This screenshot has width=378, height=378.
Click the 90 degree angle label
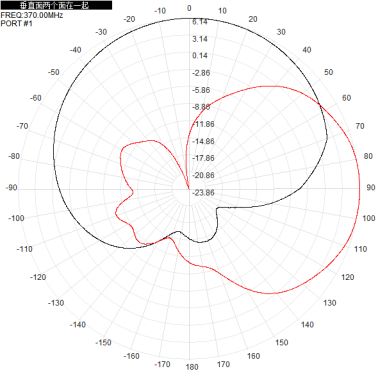[371, 187]
